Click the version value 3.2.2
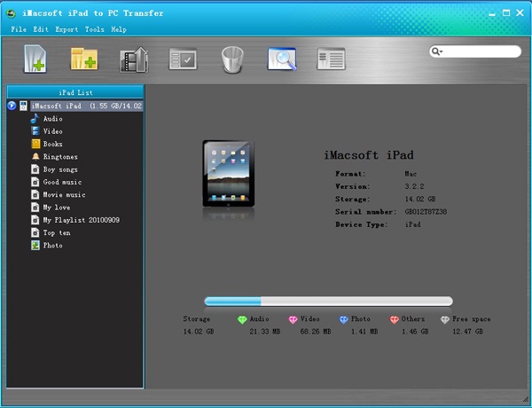This screenshot has width=532, height=408. pyautogui.click(x=414, y=186)
